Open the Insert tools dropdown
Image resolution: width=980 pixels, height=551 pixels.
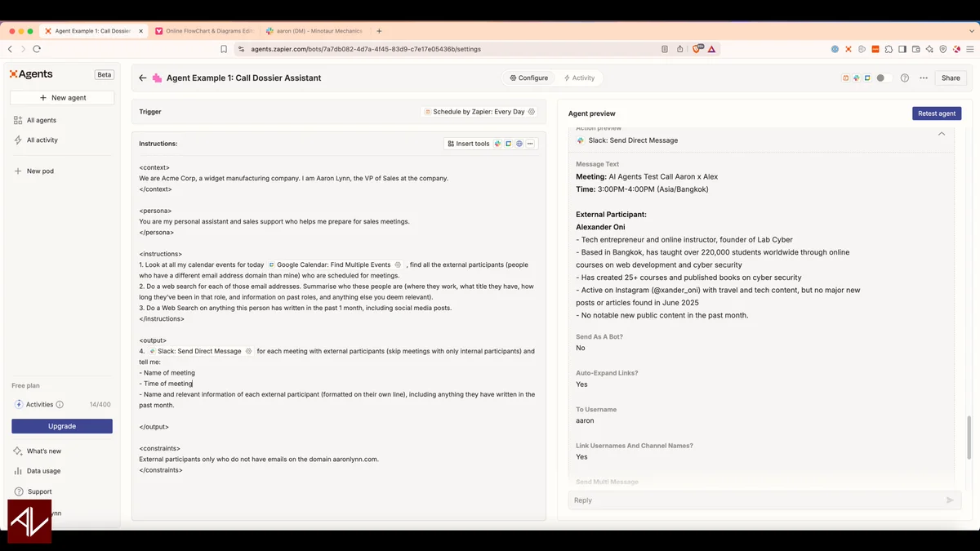469,144
